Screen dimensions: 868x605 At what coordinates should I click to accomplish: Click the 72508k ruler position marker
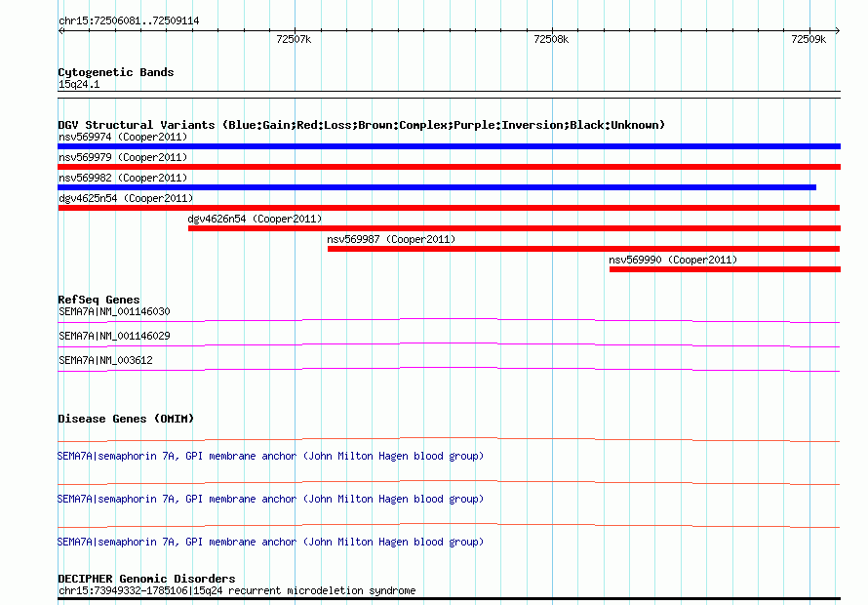[551, 39]
